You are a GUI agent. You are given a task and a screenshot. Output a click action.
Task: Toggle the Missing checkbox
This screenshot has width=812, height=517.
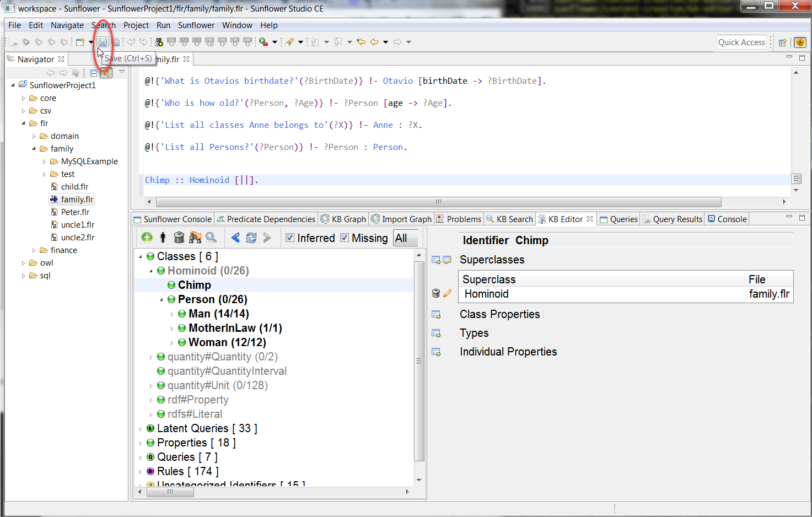[x=345, y=238]
